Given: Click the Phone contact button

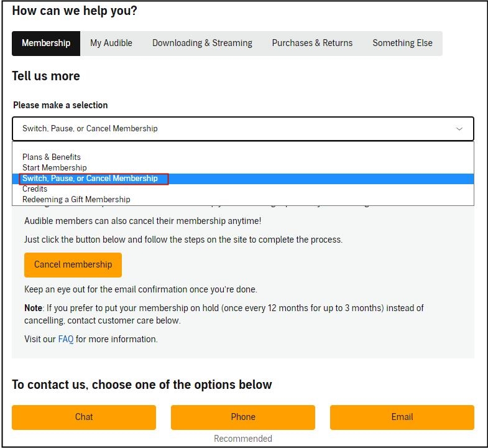Looking at the screenshot, I should pyautogui.click(x=242, y=417).
